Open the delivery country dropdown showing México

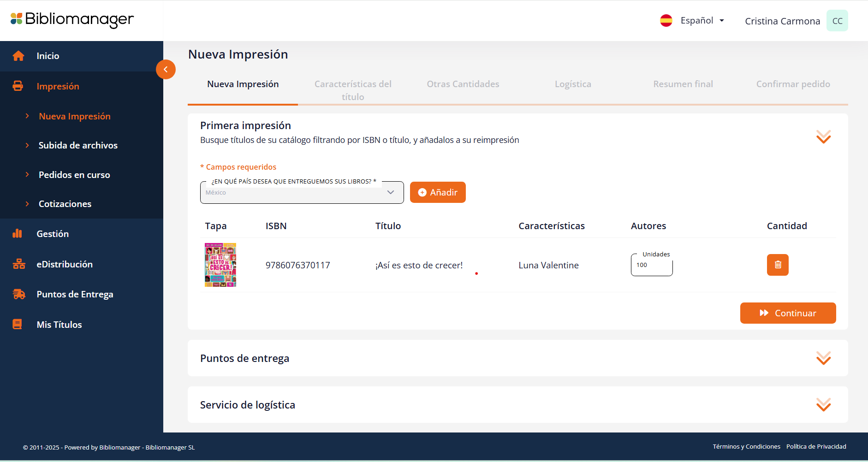302,193
